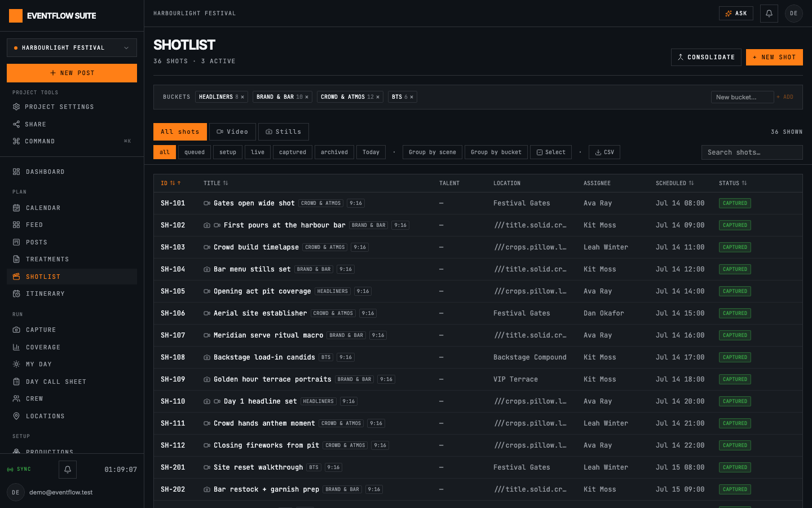Click the Headliners tag on SH-110 row
Screen dimensions: 812x508
(318, 401)
